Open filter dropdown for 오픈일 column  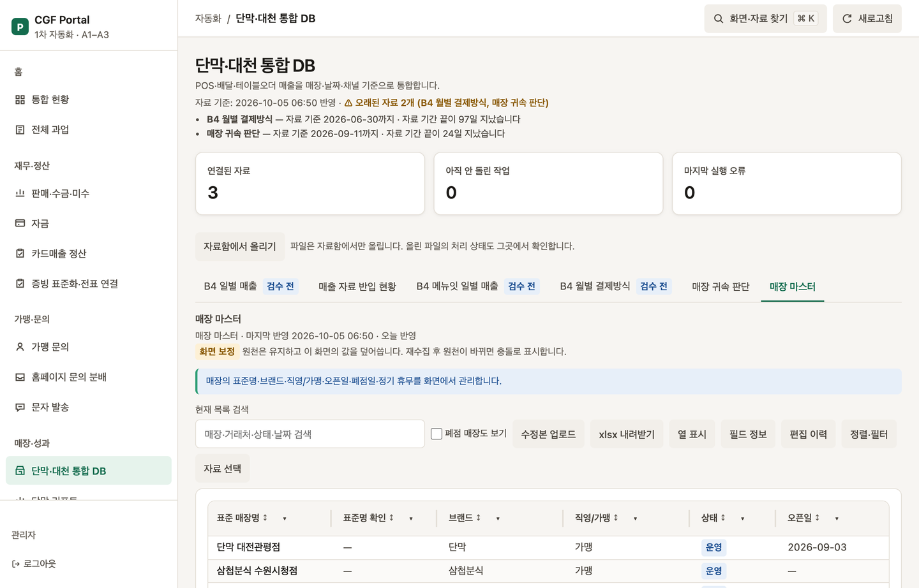point(837,518)
